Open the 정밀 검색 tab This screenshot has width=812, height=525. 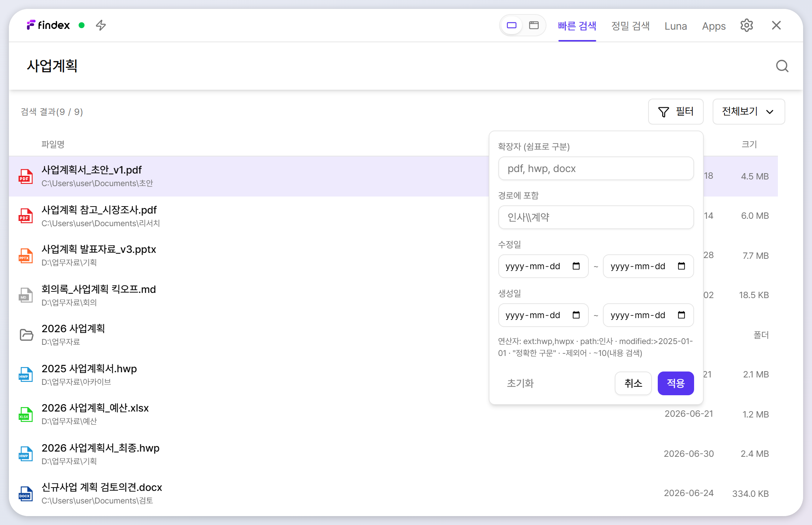pos(631,26)
